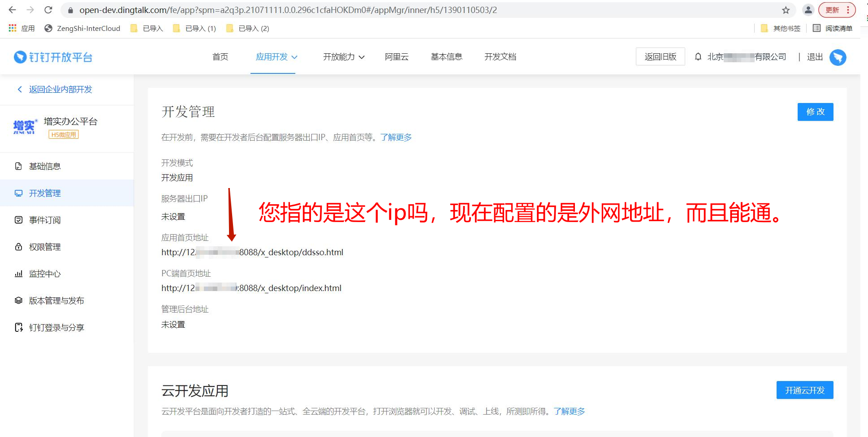This screenshot has width=868, height=437.
Task: Open the 基本信息 nav tab
Action: pos(446,57)
